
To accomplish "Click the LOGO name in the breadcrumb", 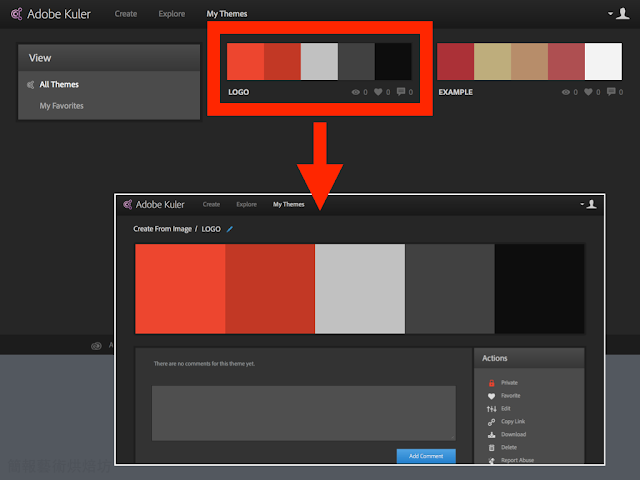I will click(211, 229).
